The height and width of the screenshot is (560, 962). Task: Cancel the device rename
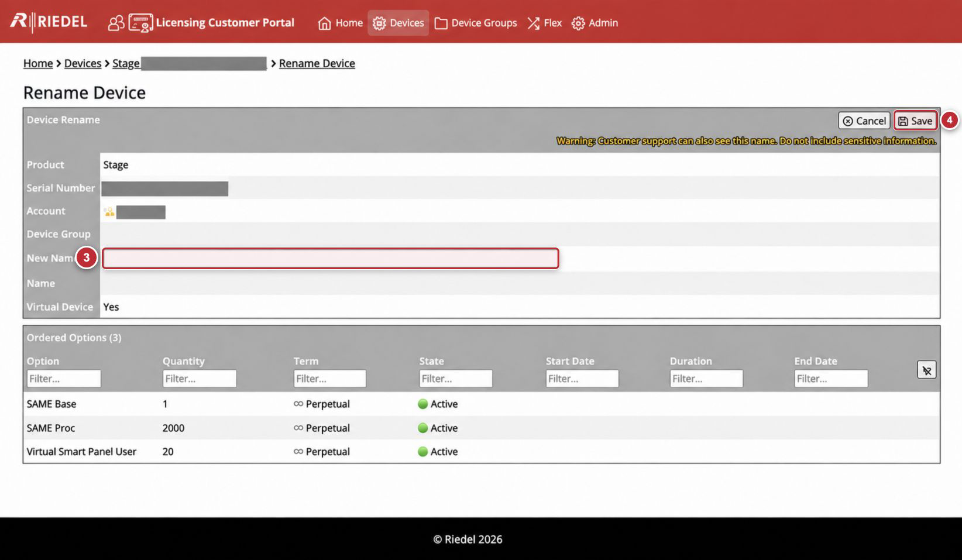pos(864,121)
